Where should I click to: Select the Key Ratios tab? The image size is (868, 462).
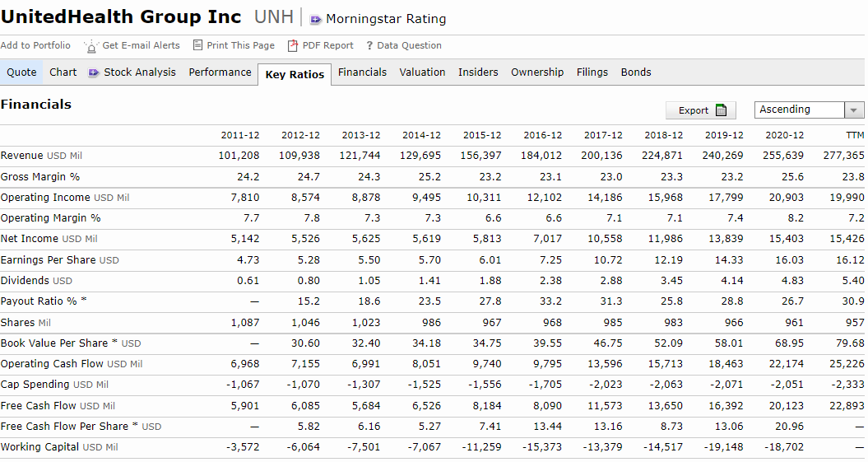(x=295, y=74)
